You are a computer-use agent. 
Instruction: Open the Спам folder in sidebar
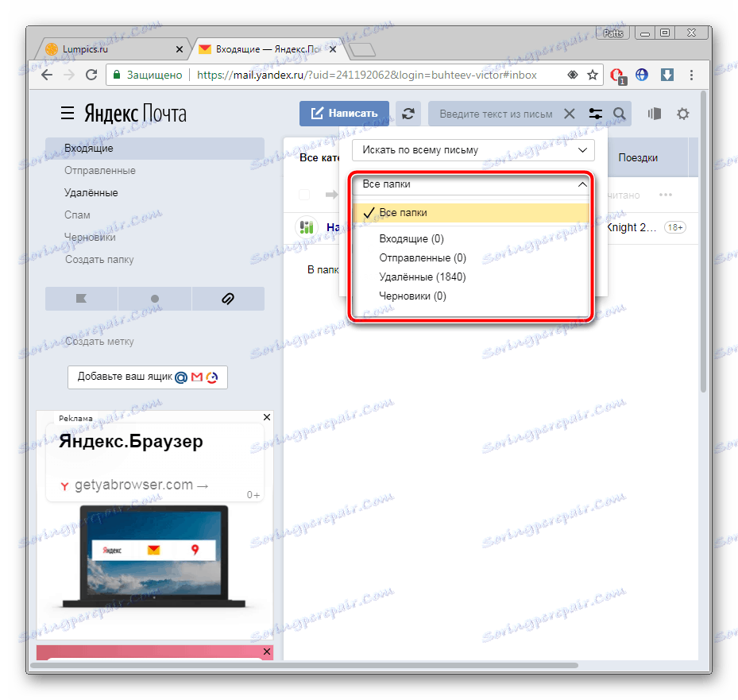point(77,215)
